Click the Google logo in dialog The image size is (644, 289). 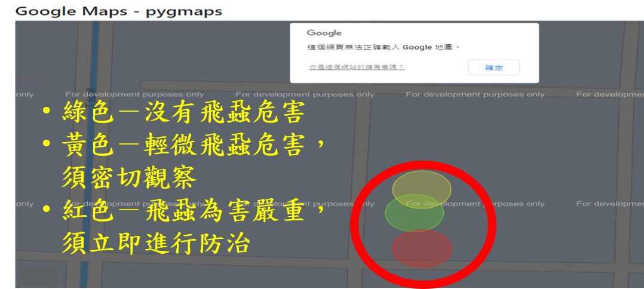click(324, 33)
